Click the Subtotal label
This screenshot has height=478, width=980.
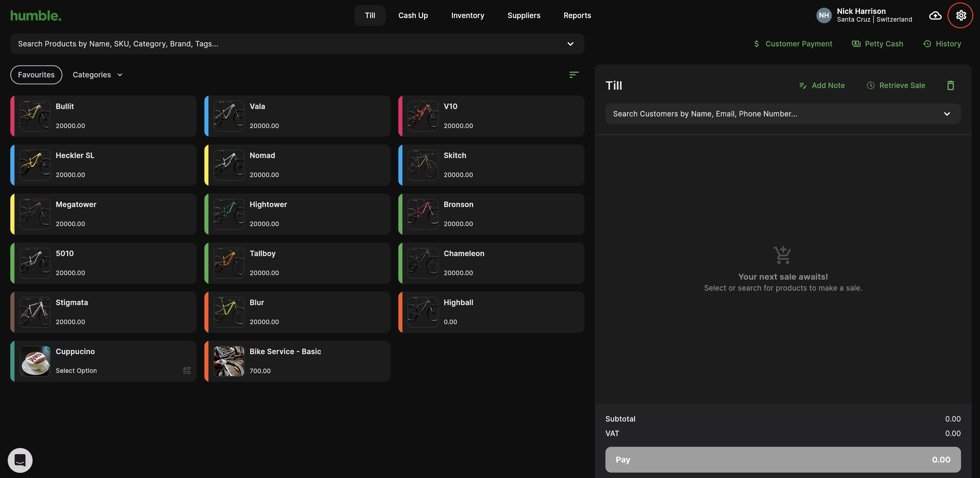(x=620, y=419)
